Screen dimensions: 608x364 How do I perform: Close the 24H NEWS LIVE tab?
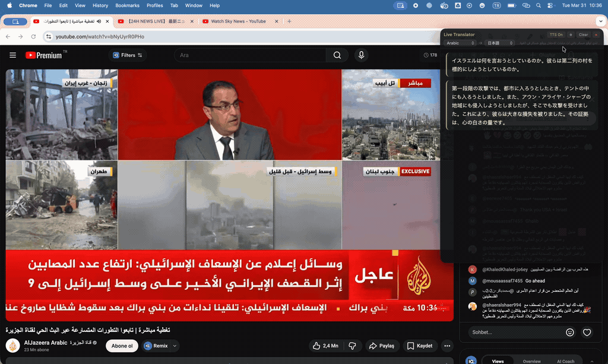click(192, 21)
